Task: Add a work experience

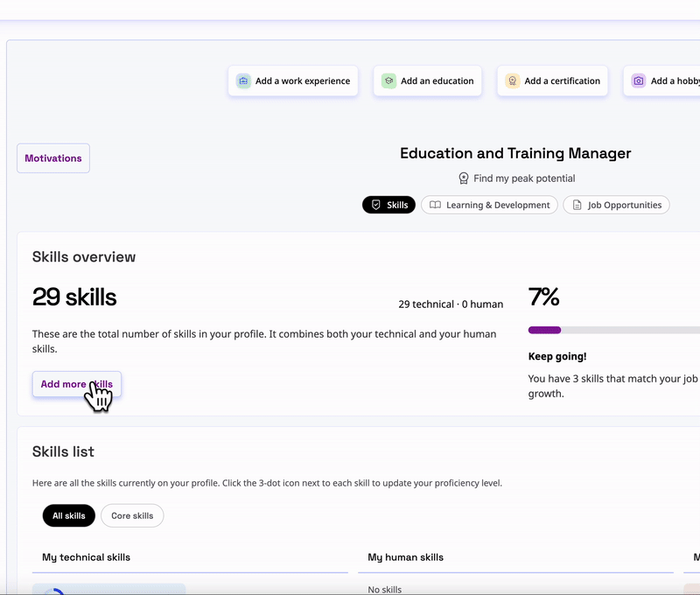Action: (293, 80)
